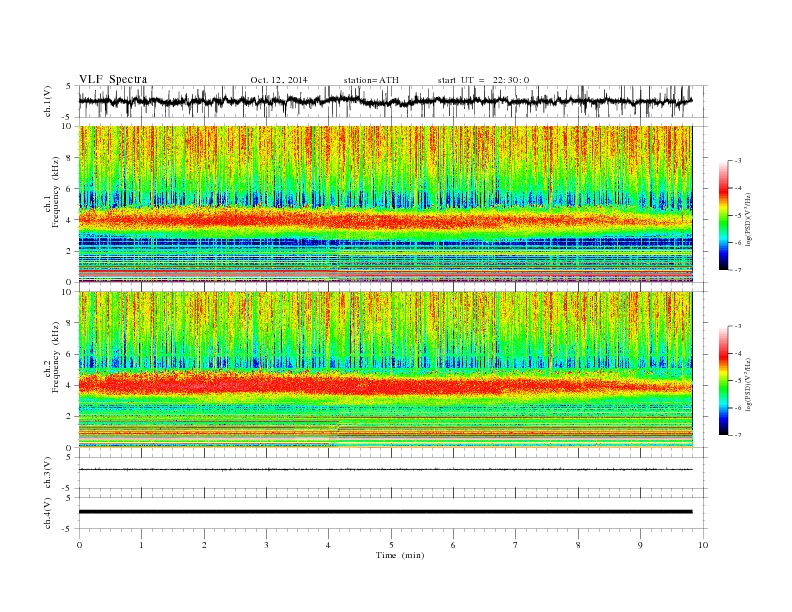Click the '-7' label on ch.1 color bar
The image size is (792, 612).
coord(737,270)
